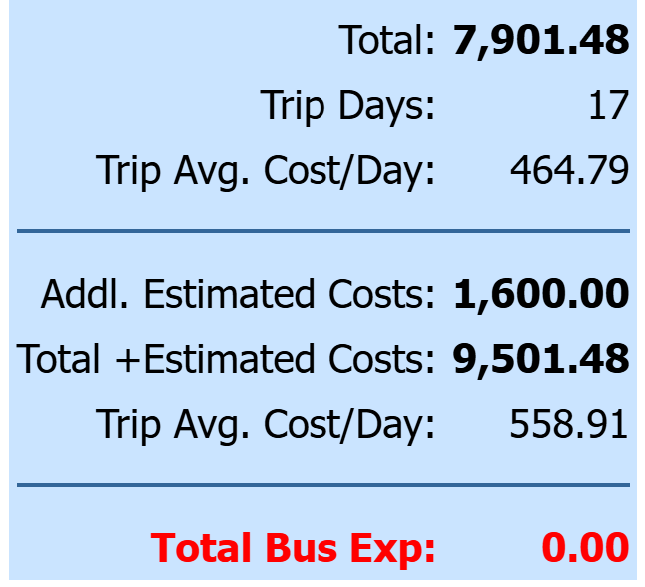Click the word Estimated in Addl. Estimated Costs
The height and width of the screenshot is (587, 645).
pos(230,294)
